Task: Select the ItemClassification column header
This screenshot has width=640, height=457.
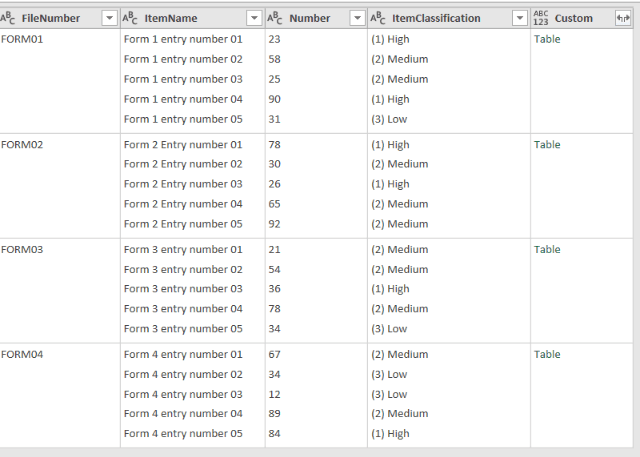Action: coord(436,18)
